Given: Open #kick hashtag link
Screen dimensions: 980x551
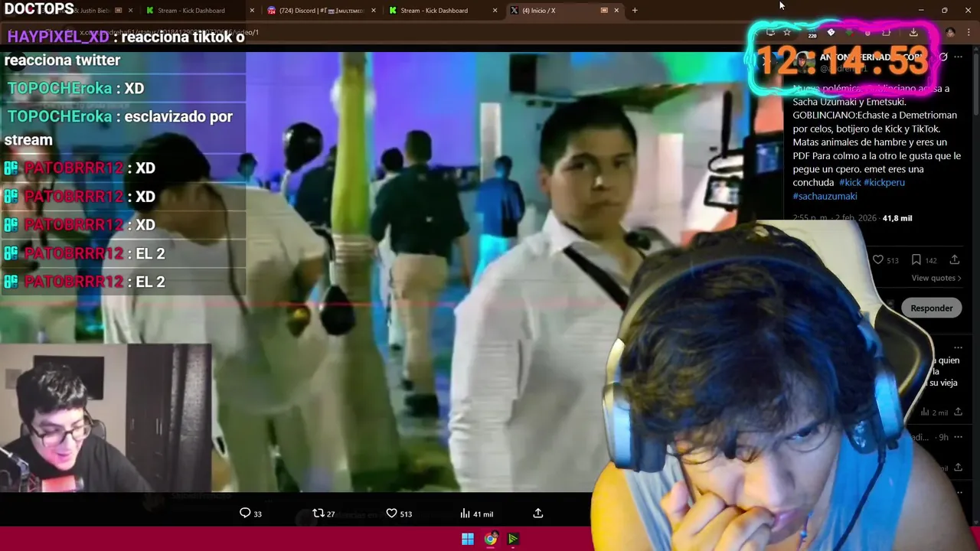Looking at the screenshot, I should pos(850,183).
